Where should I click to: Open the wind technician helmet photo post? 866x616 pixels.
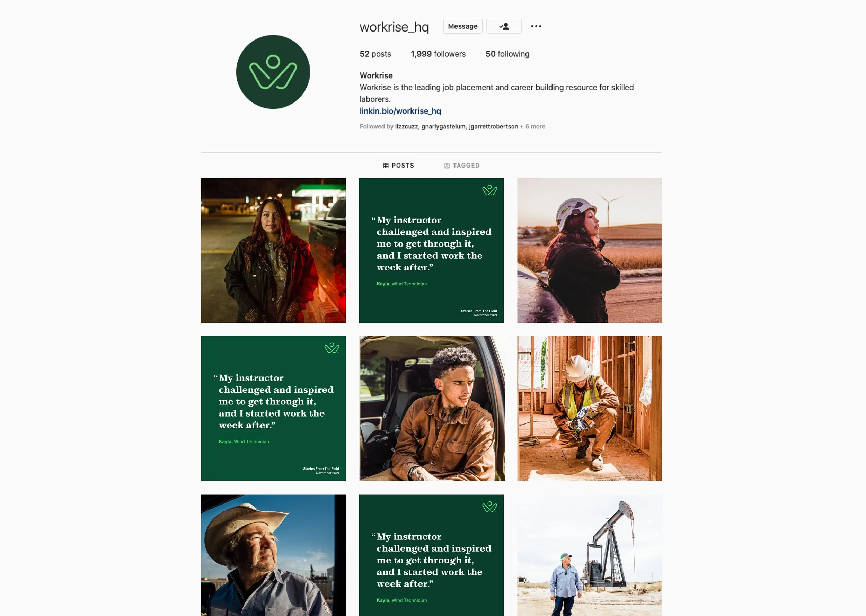point(589,250)
